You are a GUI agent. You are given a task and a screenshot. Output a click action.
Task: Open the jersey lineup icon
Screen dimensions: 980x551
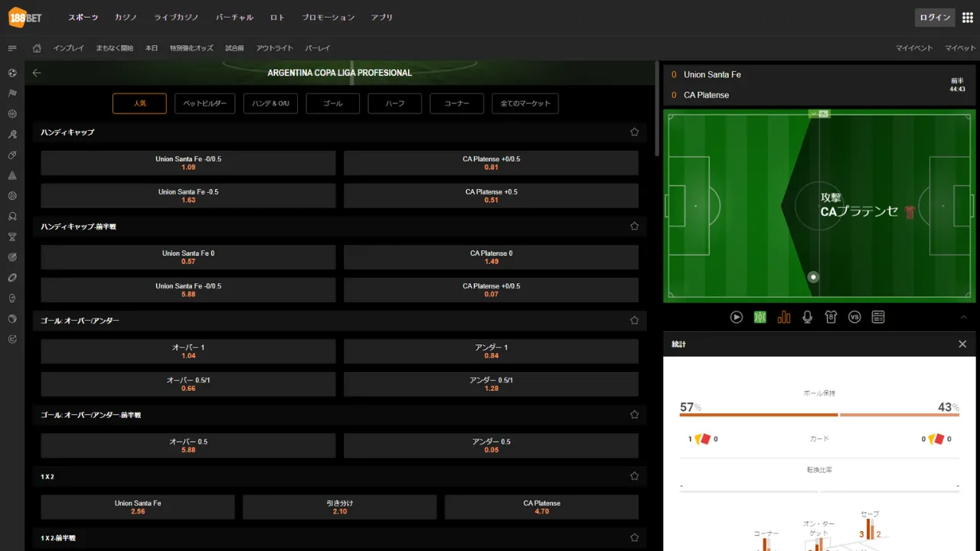click(x=831, y=317)
